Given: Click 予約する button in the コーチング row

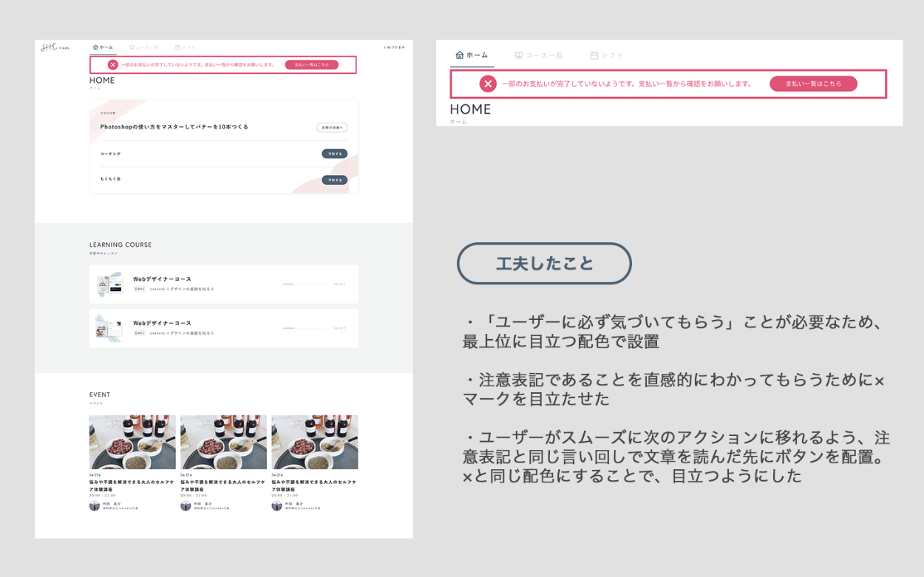Looking at the screenshot, I should tap(334, 154).
